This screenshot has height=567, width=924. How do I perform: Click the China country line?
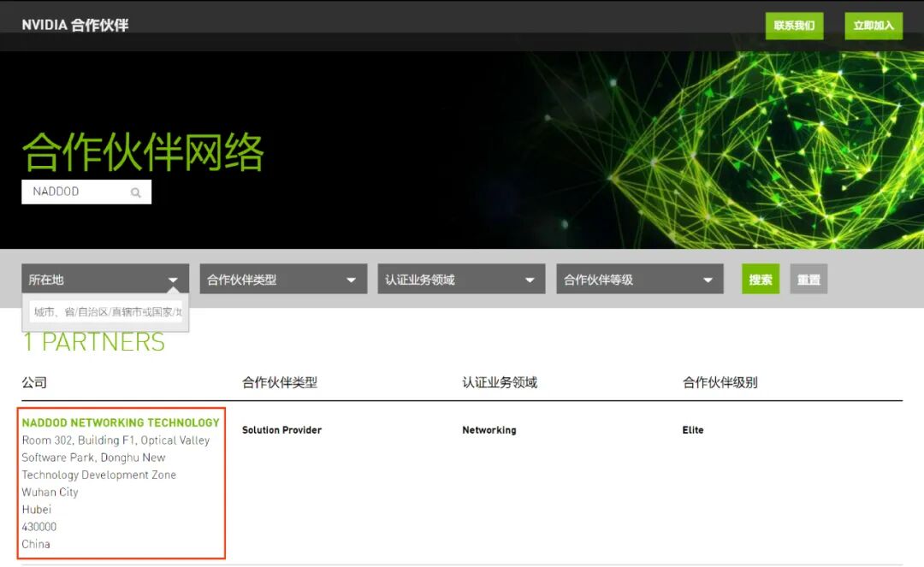tap(36, 544)
